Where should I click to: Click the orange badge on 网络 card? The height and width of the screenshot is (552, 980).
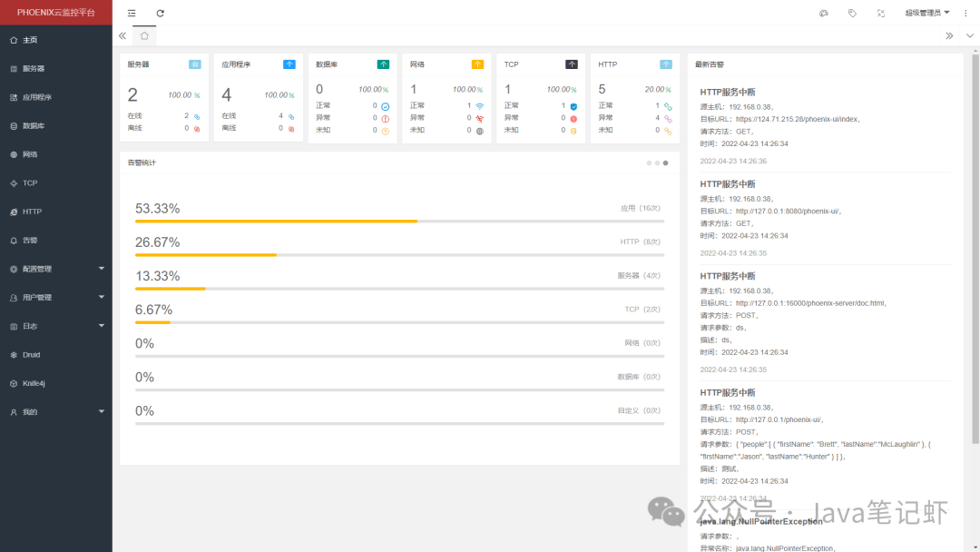point(477,64)
